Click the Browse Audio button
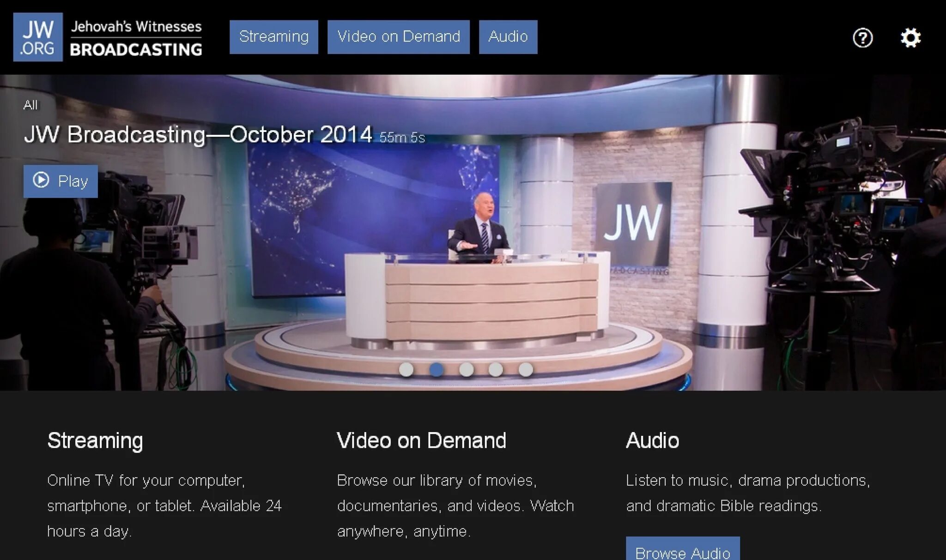Viewport: 946px width, 560px height. 683,549
